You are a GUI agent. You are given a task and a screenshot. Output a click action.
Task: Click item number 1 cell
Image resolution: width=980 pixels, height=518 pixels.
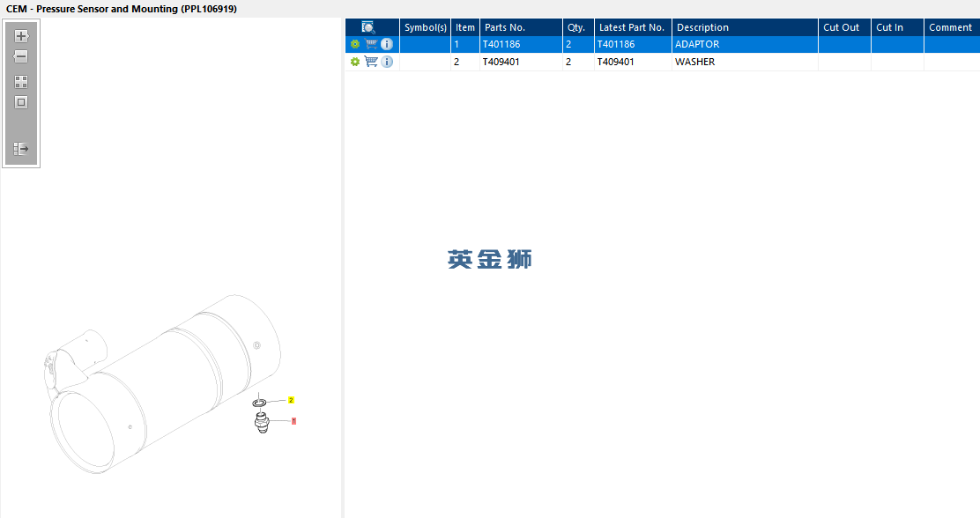pos(465,44)
